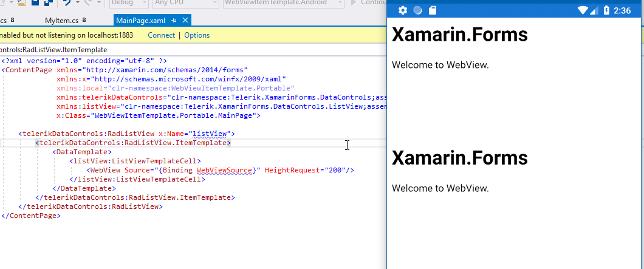The height and width of the screenshot is (269, 644).
Task: Select the MainPage.xaml tab
Action: click(140, 21)
